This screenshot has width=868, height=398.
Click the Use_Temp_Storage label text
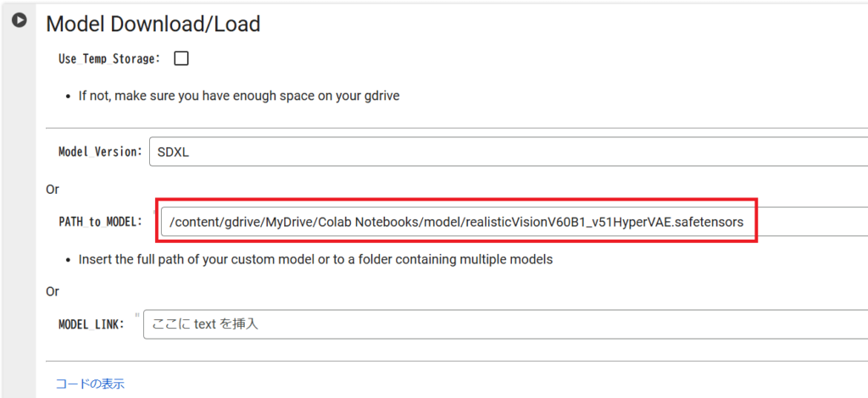(x=108, y=59)
